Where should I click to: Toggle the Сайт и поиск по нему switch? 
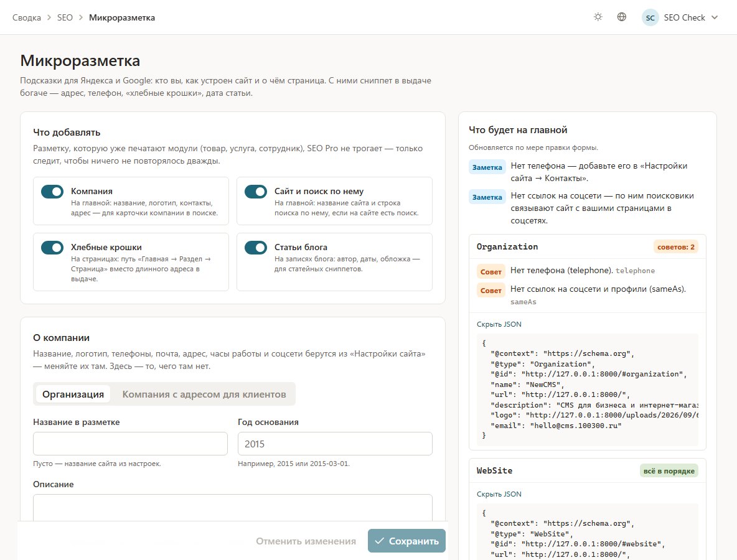256,192
